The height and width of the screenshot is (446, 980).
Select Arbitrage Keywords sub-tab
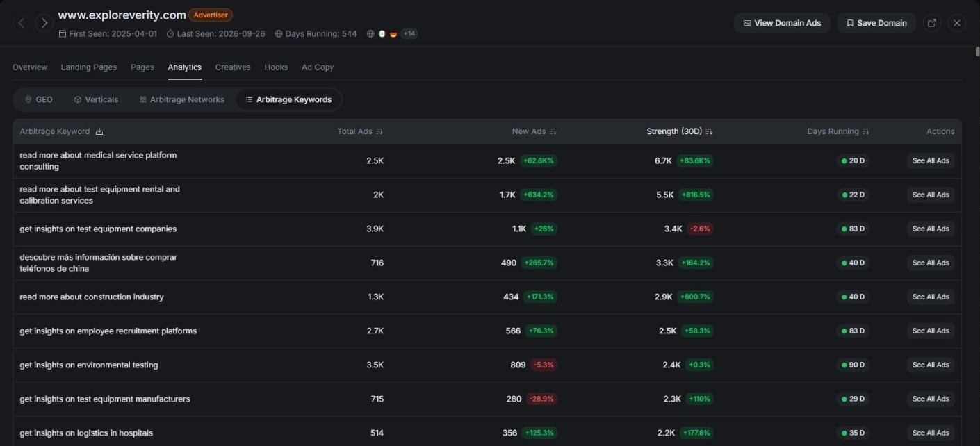(x=288, y=99)
